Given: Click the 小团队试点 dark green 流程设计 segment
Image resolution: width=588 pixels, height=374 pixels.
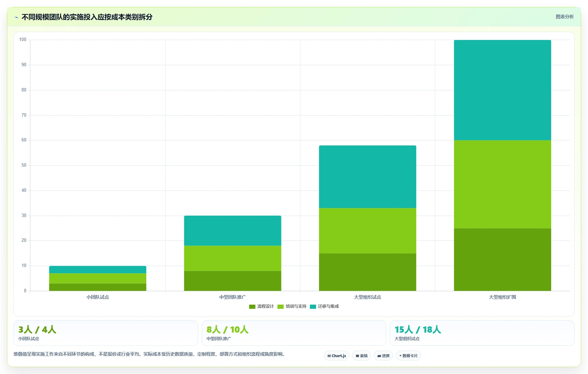Looking at the screenshot, I should pos(98,287).
